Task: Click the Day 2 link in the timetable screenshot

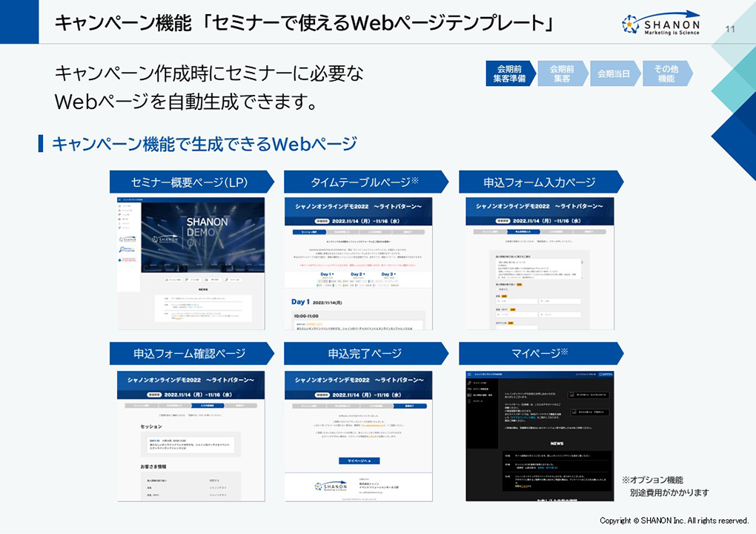Action: [358, 274]
